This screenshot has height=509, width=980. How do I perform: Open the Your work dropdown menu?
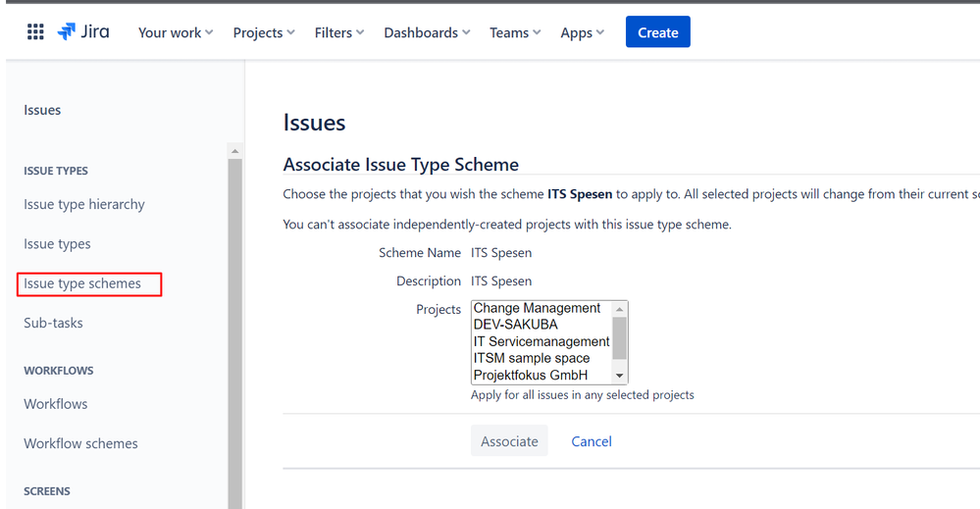point(176,32)
